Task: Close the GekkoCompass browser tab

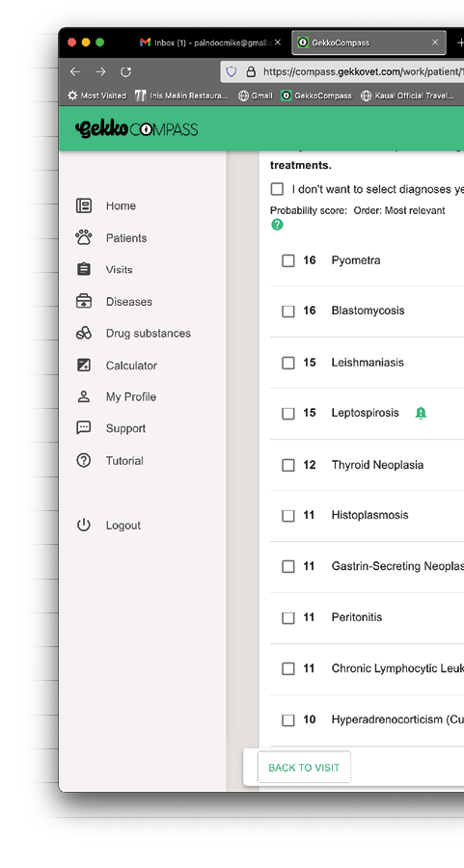Action: click(x=435, y=42)
